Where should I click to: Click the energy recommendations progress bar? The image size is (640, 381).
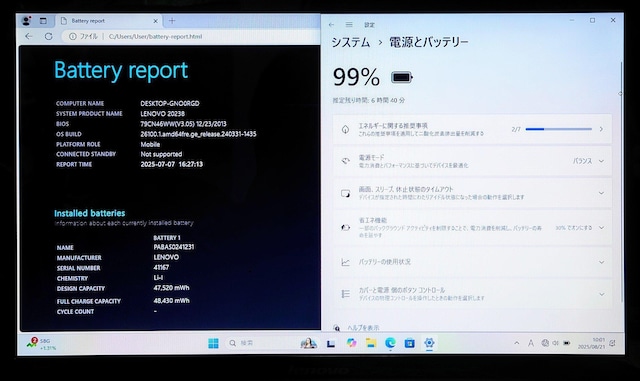558,129
